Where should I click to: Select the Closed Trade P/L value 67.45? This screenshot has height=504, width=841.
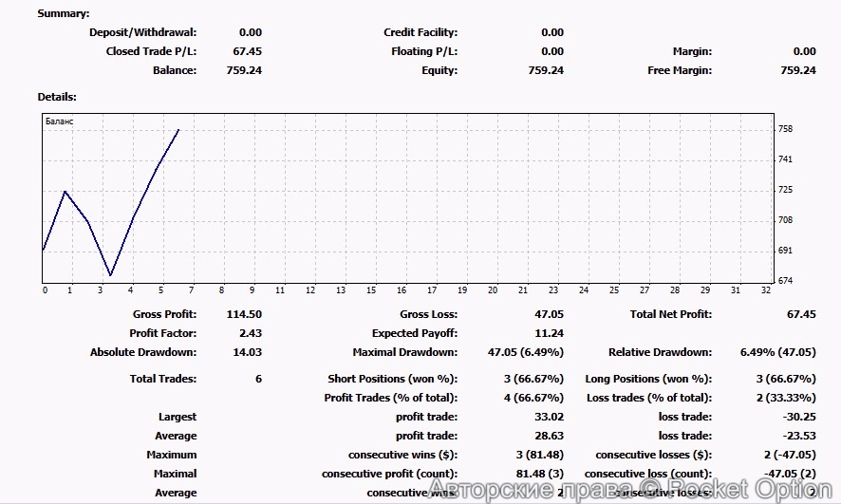(247, 51)
